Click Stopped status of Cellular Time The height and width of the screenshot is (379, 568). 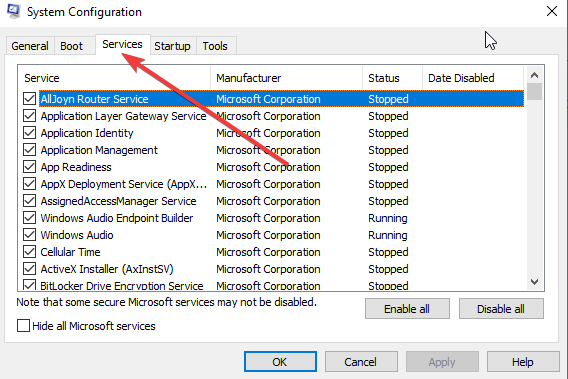pos(388,252)
